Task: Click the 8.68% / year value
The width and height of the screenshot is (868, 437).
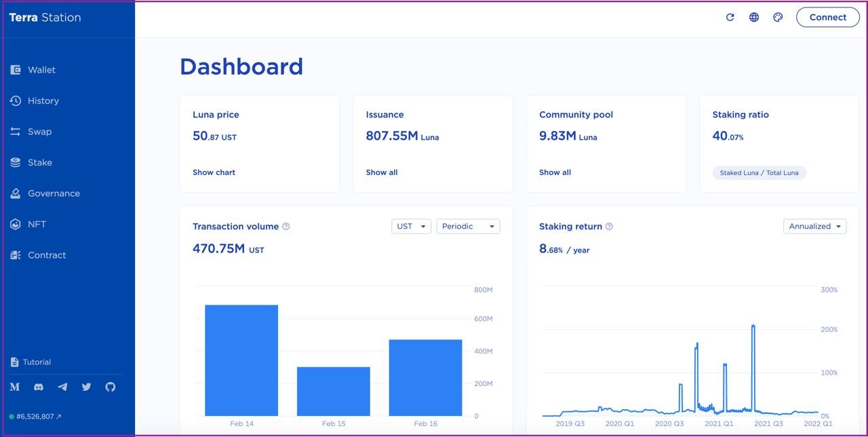Action: (564, 249)
